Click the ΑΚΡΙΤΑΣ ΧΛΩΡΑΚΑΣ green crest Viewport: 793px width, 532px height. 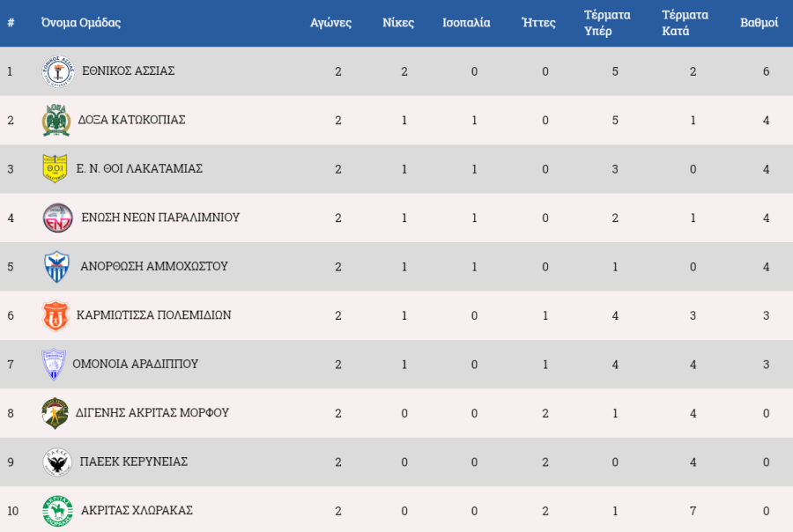[57, 511]
